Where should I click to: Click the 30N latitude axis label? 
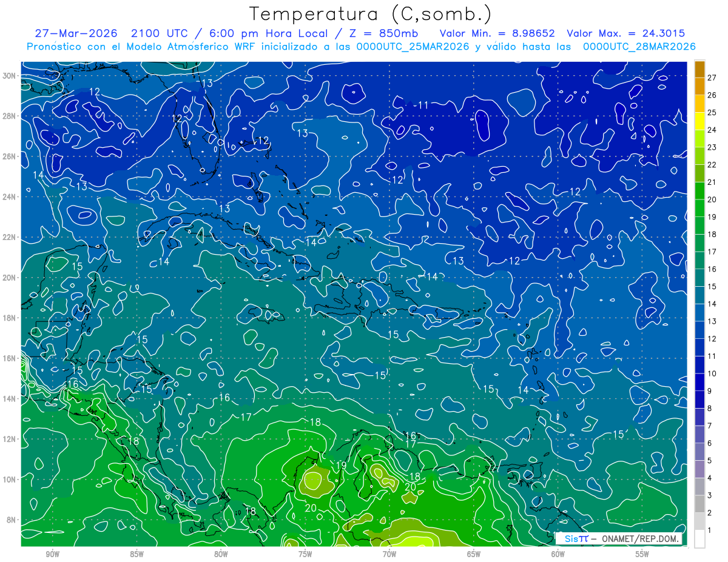pyautogui.click(x=10, y=76)
